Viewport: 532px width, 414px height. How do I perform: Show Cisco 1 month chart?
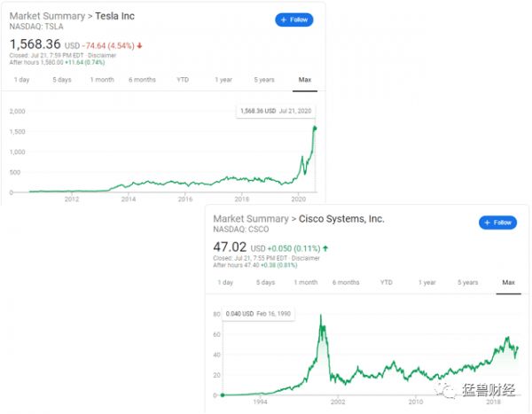click(306, 283)
